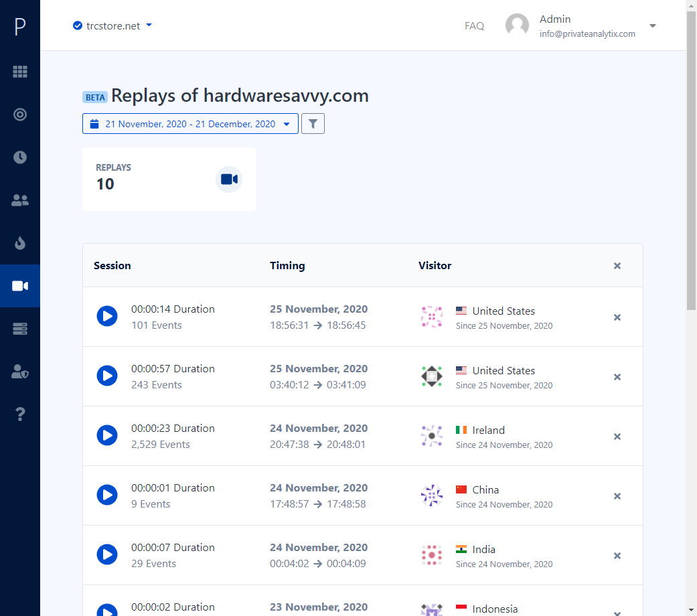The width and height of the screenshot is (697, 616).
Task: Open the flame heatmaps icon in sidebar
Action: coord(20,243)
